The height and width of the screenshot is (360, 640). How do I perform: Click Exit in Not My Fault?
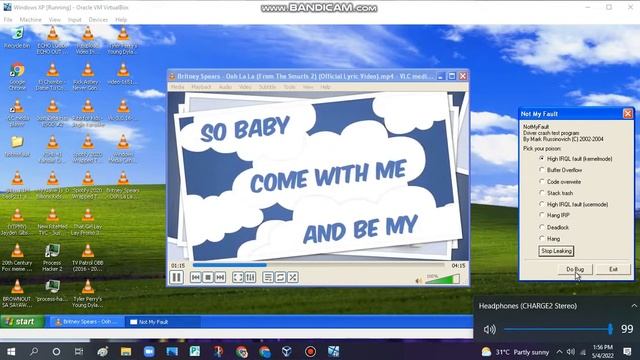613,269
